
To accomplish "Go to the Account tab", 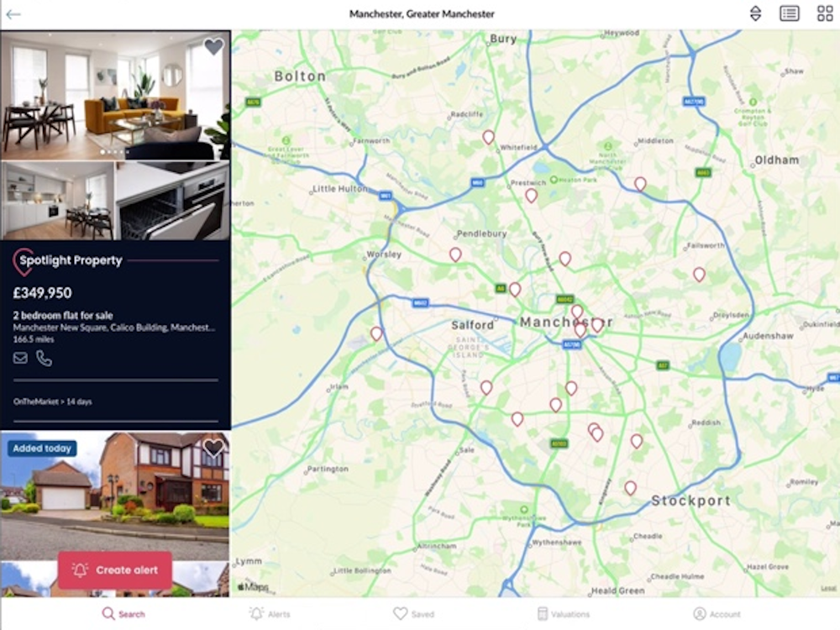I will pyautogui.click(x=717, y=614).
